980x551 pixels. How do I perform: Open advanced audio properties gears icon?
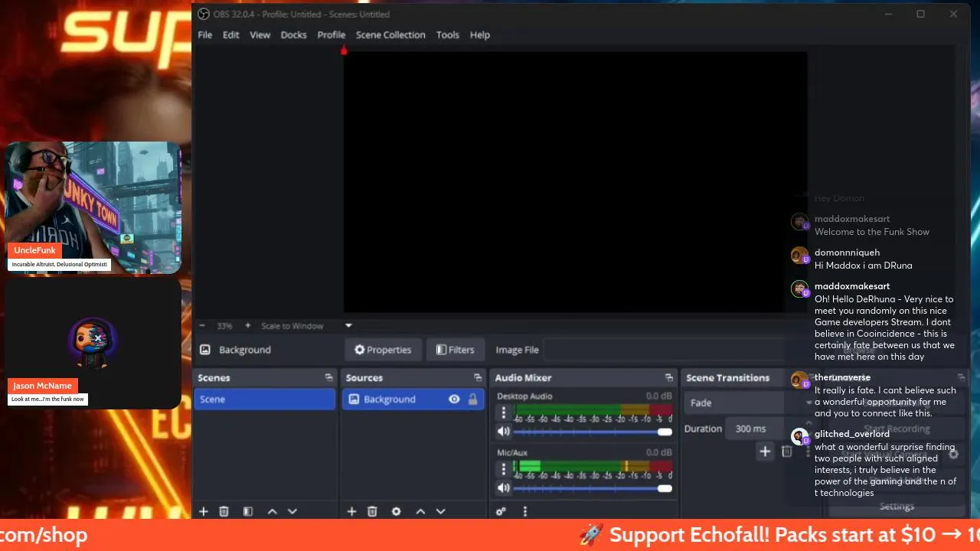tap(501, 511)
